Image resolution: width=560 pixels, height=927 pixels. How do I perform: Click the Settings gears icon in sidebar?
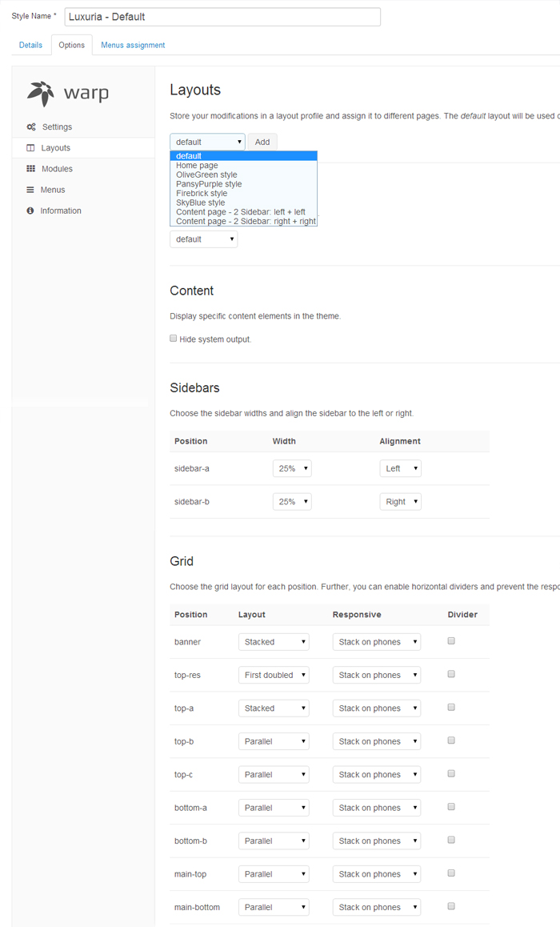(x=30, y=127)
